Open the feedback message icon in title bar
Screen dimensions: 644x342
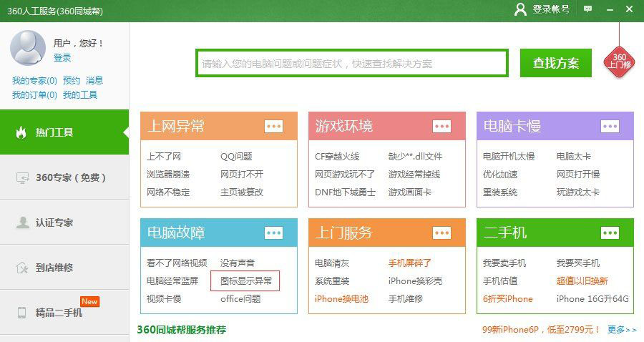588,9
